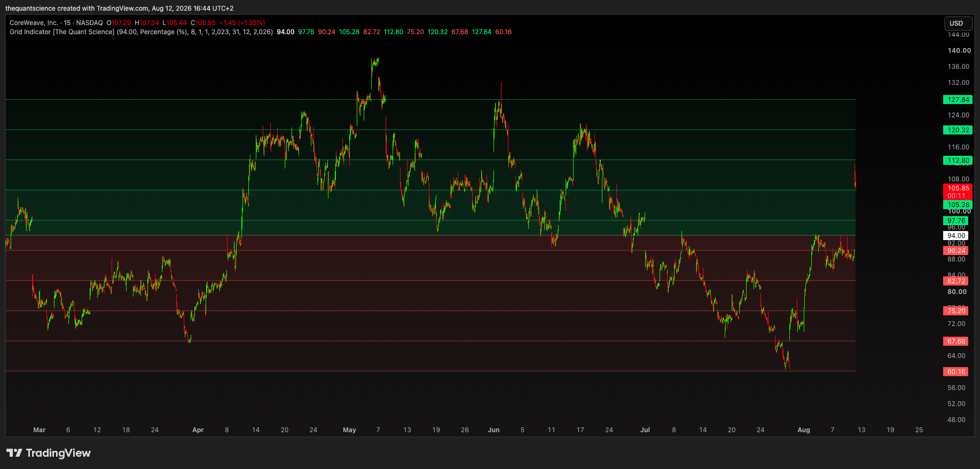The height and width of the screenshot is (469, 980).
Task: Click the 140.00 price scale value
Action: pos(959,51)
